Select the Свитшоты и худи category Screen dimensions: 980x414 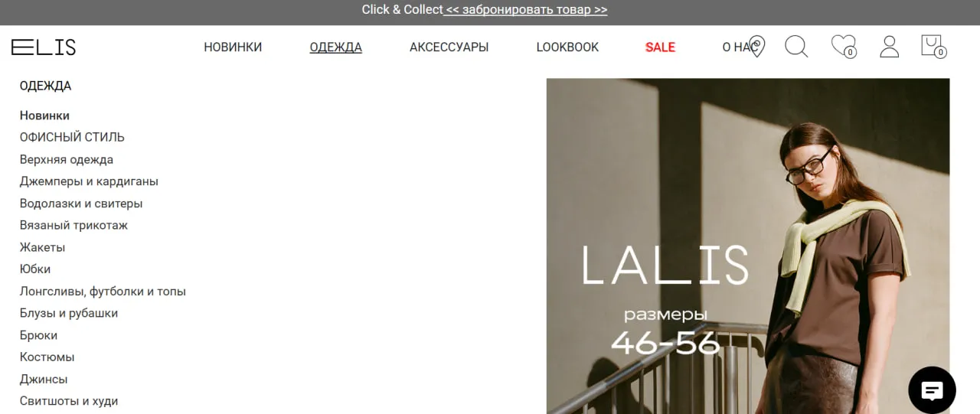click(x=69, y=401)
